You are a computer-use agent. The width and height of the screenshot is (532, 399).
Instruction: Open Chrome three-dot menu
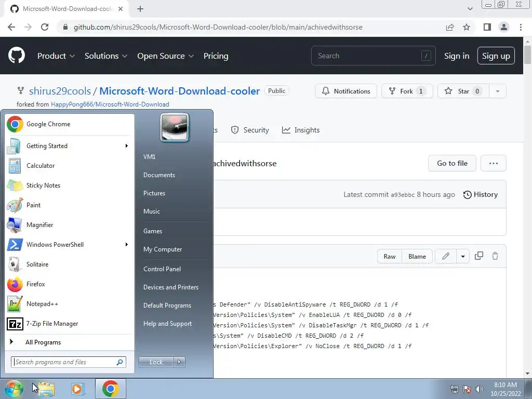pyautogui.click(x=521, y=27)
